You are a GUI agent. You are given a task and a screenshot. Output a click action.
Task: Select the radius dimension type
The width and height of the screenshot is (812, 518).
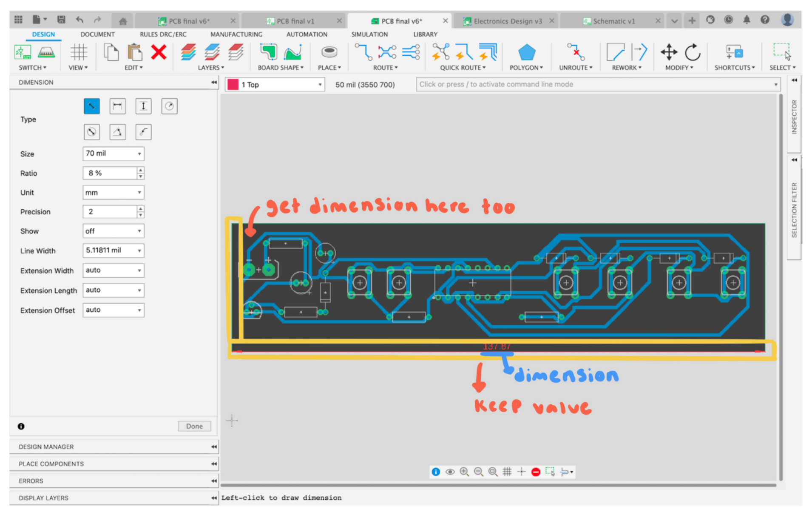(169, 106)
